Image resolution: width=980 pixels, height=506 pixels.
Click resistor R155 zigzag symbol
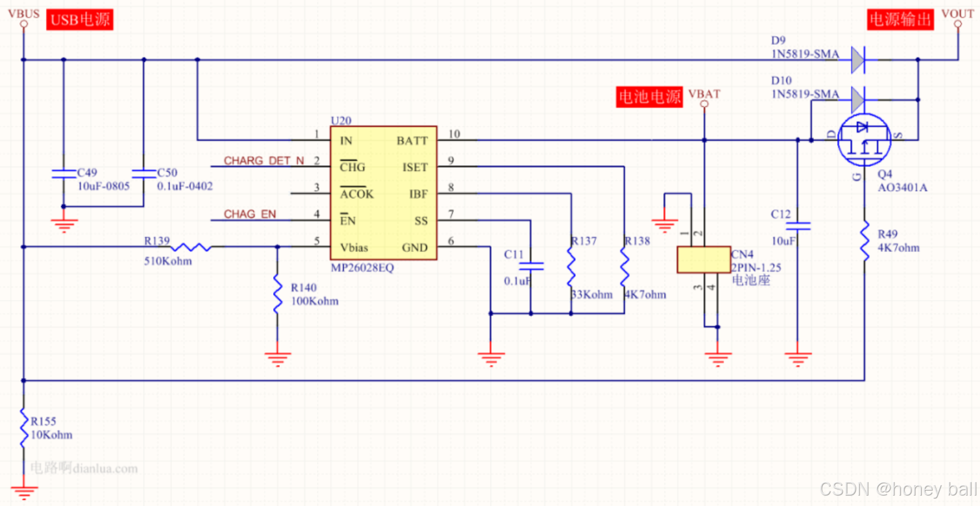pos(23,428)
